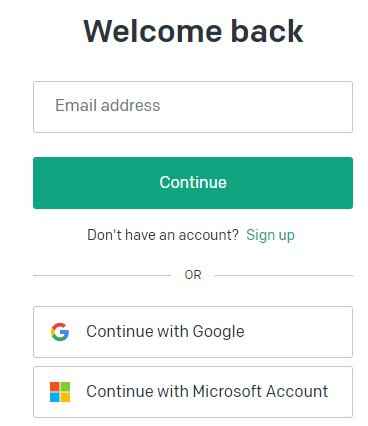Click the 'Continue with Microsoft Account' text
This screenshot has height=426, width=368.
coord(207,392)
